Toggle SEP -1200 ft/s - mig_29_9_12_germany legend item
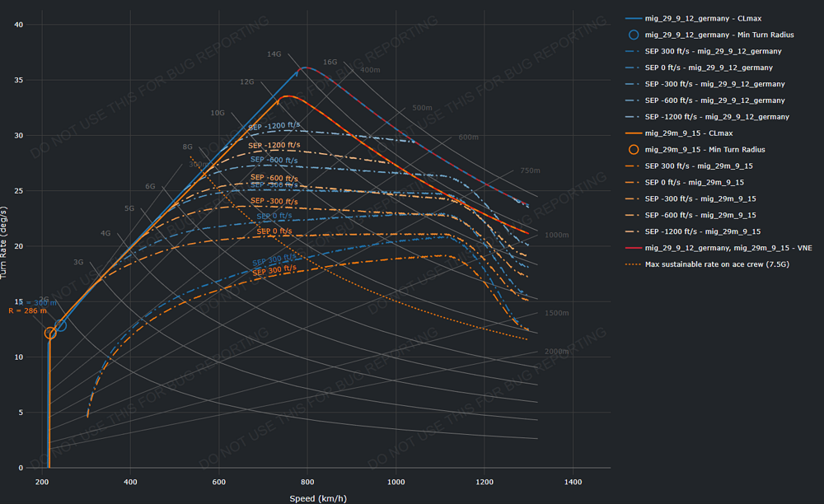824x504 pixels. click(716, 117)
